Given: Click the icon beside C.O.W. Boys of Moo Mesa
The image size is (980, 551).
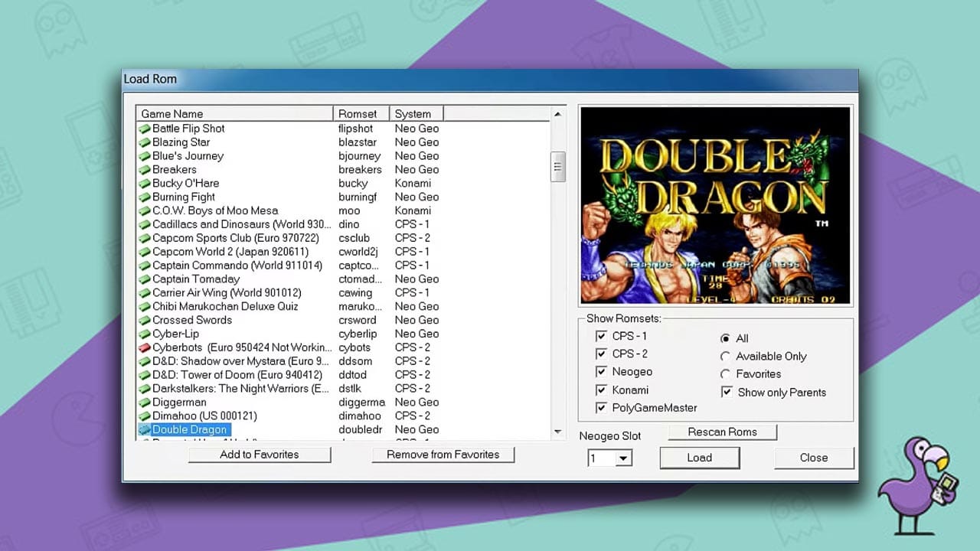Looking at the screenshot, I should (144, 211).
